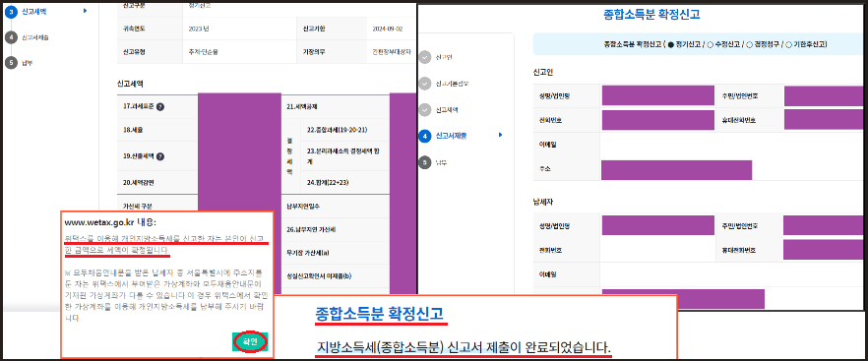Screen dimensions: 868x361
Task: Click the blue arrow next to 신고서제출 in right sidebar
Action: pos(500,135)
